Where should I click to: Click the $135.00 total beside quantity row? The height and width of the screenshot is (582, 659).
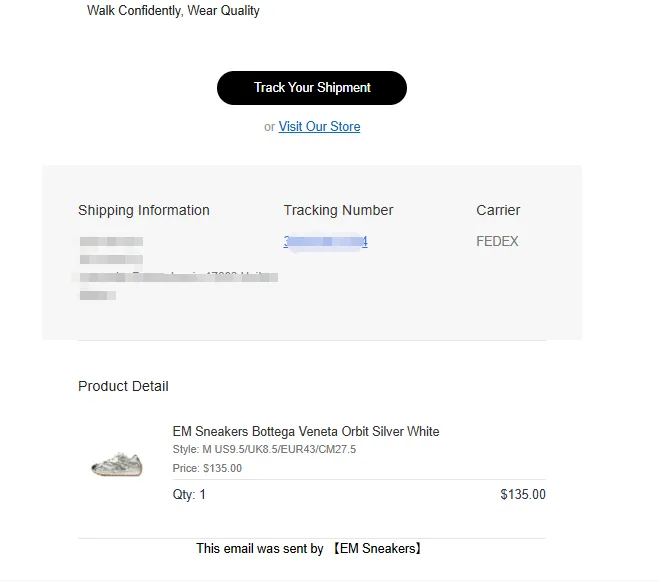pos(523,494)
